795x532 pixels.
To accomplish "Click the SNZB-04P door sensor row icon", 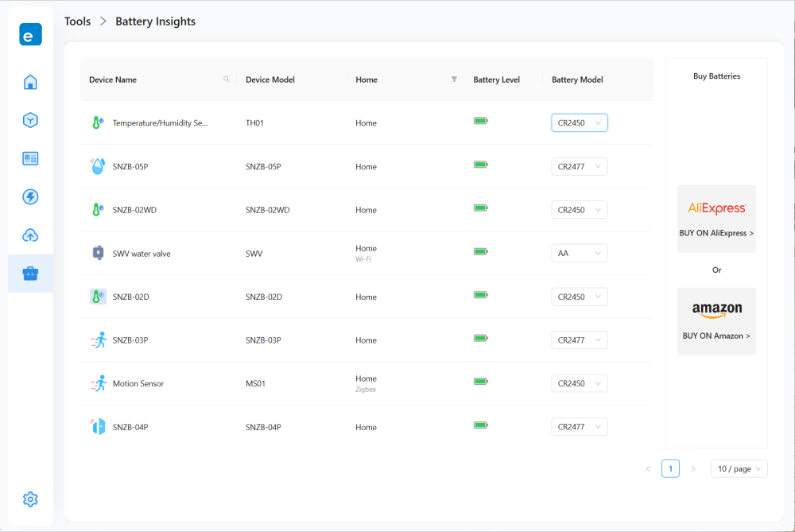I will pos(97,427).
